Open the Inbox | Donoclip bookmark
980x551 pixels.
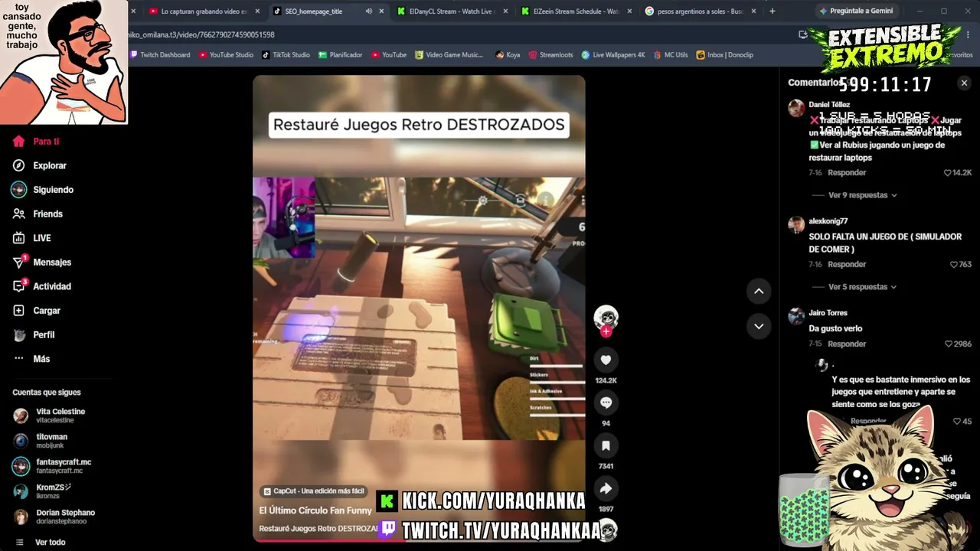coord(724,55)
